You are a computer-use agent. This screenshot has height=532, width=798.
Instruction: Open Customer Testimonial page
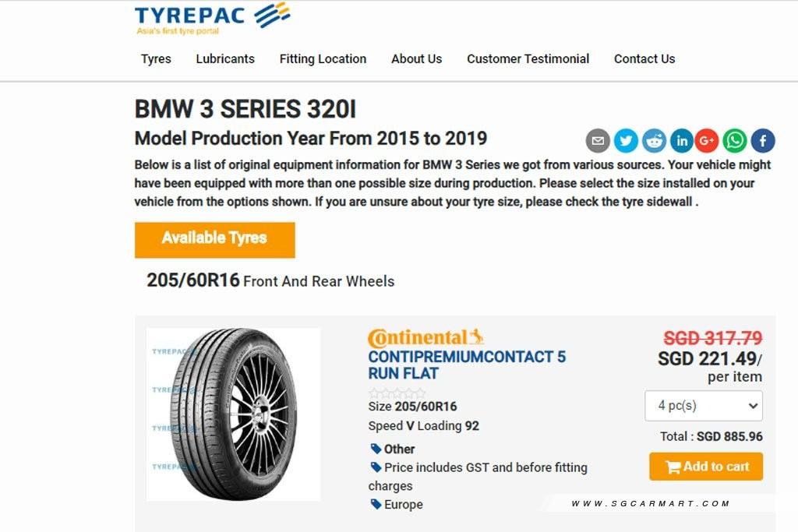point(528,58)
